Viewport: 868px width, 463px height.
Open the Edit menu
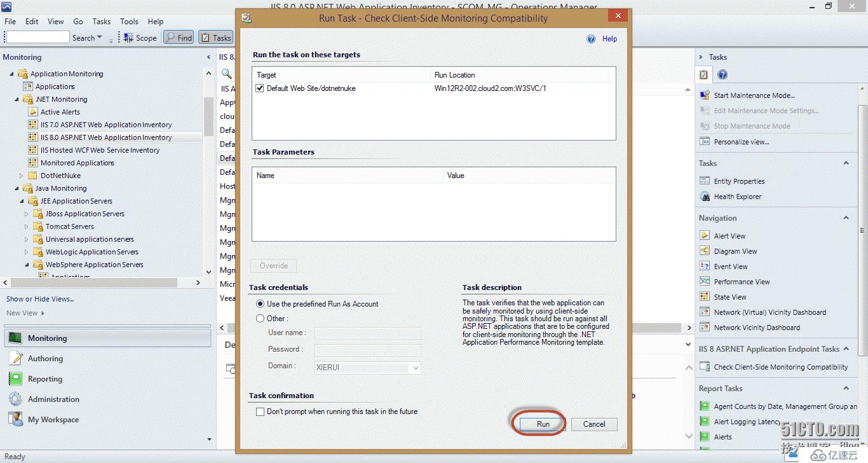point(32,22)
